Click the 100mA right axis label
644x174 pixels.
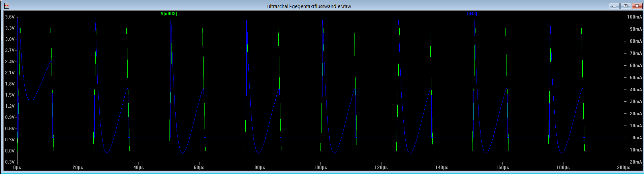pyautogui.click(x=635, y=17)
